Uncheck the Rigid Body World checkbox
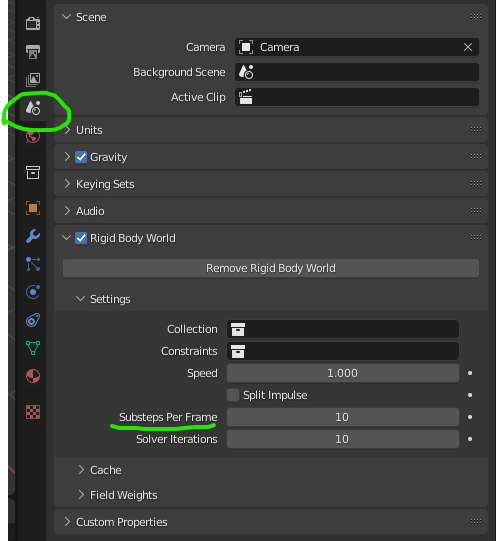The height and width of the screenshot is (541, 496). click(81, 238)
